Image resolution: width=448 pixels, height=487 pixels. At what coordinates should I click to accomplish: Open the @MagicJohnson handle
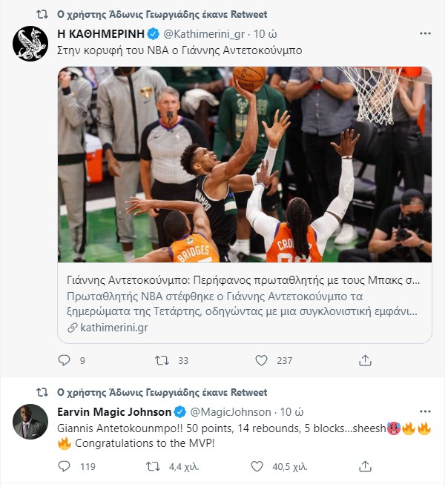click(232, 411)
